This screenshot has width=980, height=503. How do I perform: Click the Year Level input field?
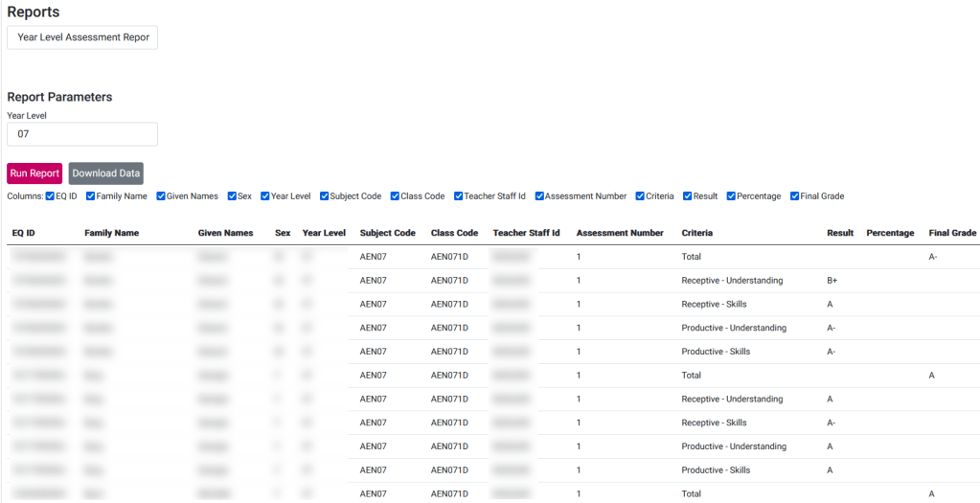pyautogui.click(x=82, y=134)
